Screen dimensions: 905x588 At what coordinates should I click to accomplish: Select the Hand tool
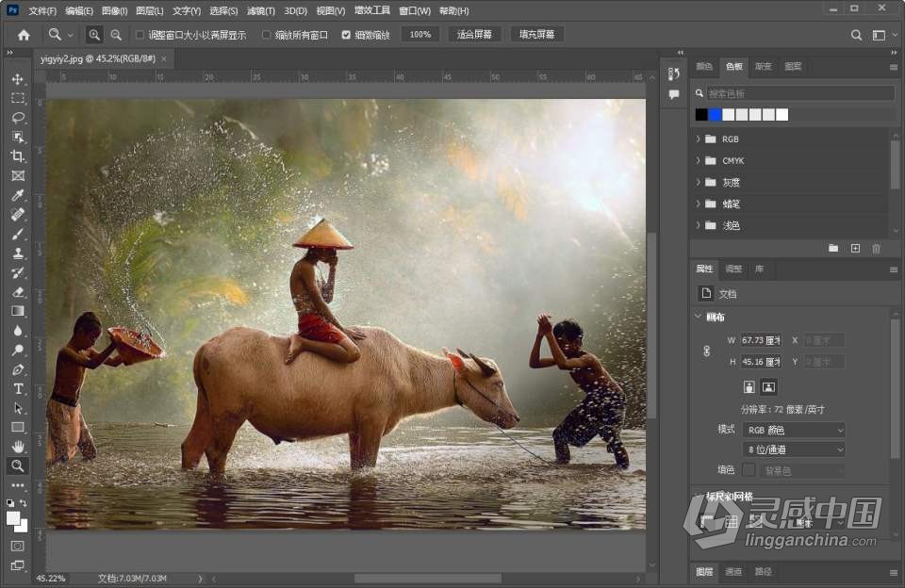pos(18,447)
